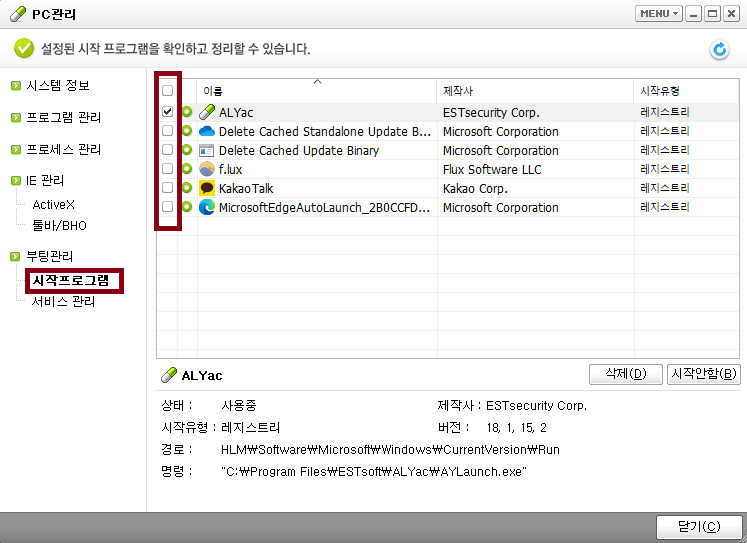
Task: Click ESTsecurity Corp. cell in list
Action: click(491, 113)
